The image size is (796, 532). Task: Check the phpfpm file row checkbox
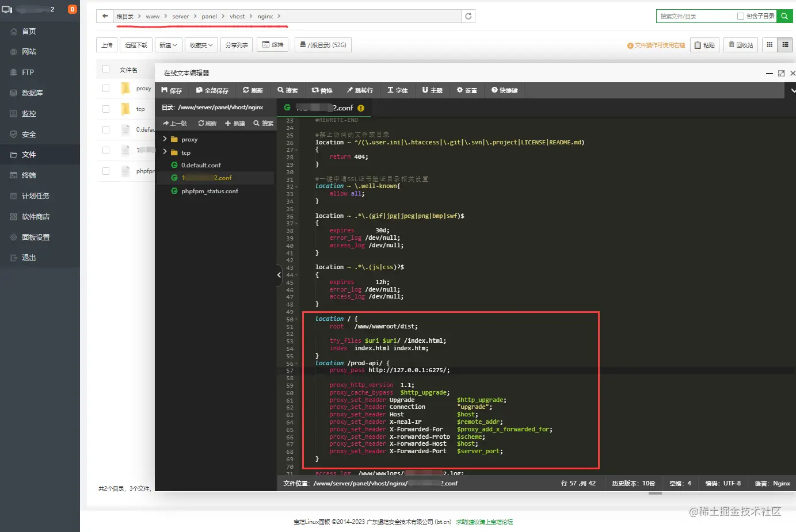(106, 171)
